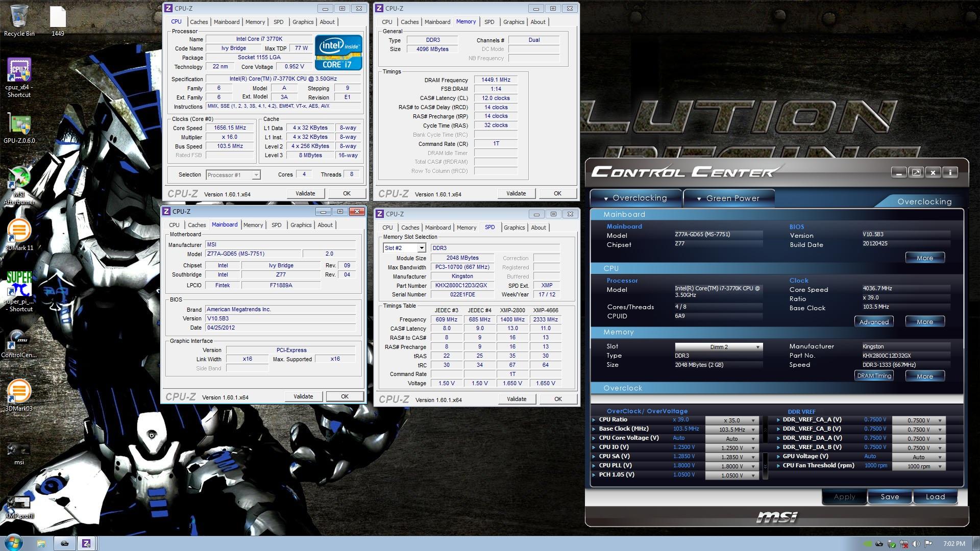
Task: Click Apply button in Control Center
Action: click(x=844, y=496)
